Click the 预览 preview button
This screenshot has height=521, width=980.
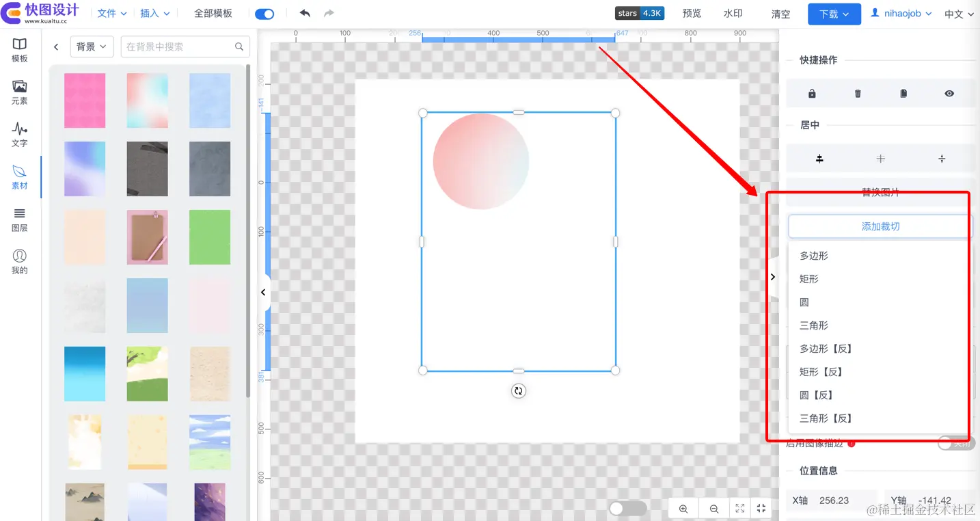point(692,13)
